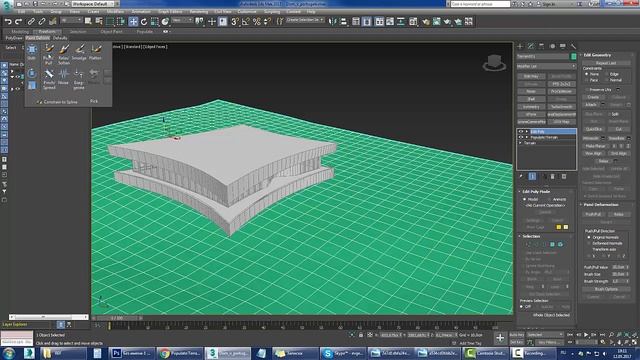This screenshot has height=360, width=640.
Task: Activate the Select and Rotate tool
Action: click(x=144, y=21)
